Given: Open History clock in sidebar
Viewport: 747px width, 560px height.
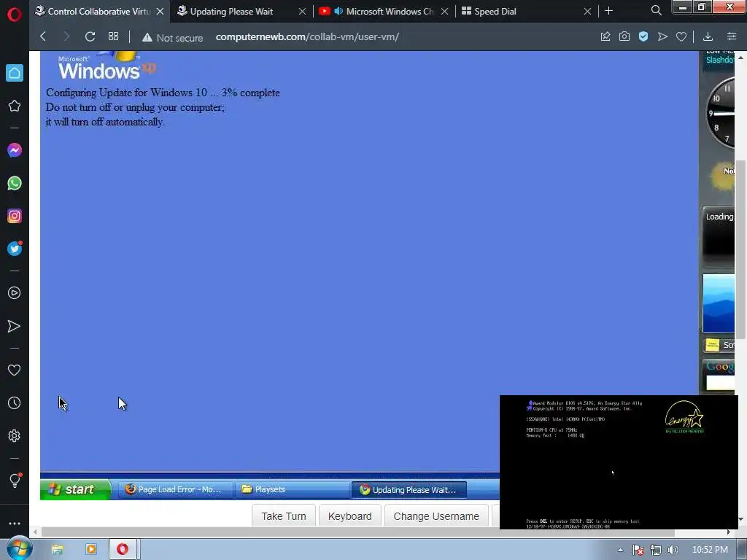Looking at the screenshot, I should 15,402.
